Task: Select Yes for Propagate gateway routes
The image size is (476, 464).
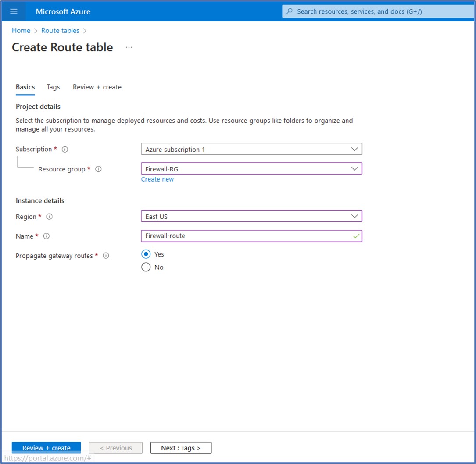Action: 146,254
